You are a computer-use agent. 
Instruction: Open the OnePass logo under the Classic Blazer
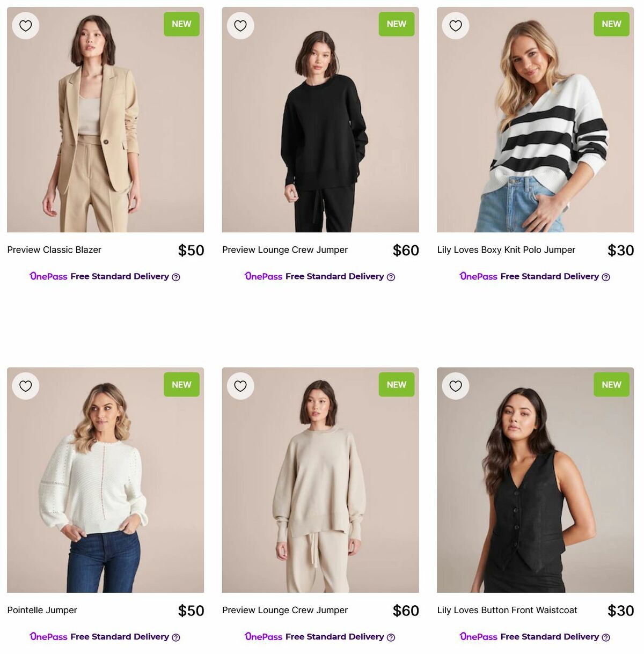(47, 276)
